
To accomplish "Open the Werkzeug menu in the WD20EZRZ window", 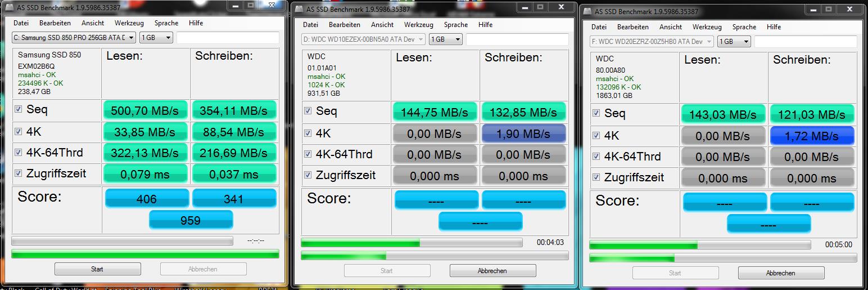I will click(x=707, y=27).
